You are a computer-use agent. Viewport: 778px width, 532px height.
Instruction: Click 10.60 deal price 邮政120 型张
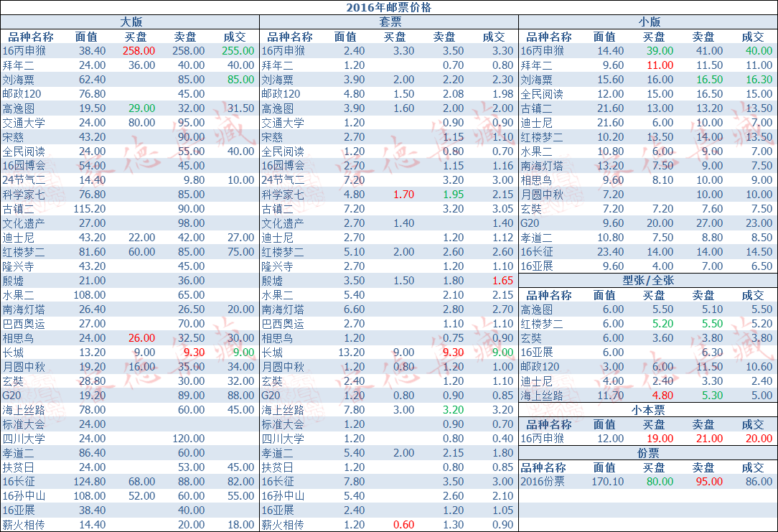pos(759,367)
